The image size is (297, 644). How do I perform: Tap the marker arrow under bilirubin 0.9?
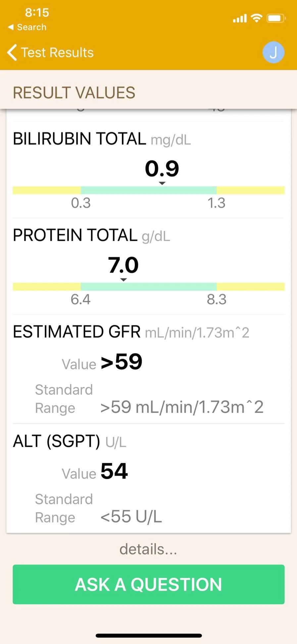[x=162, y=183]
